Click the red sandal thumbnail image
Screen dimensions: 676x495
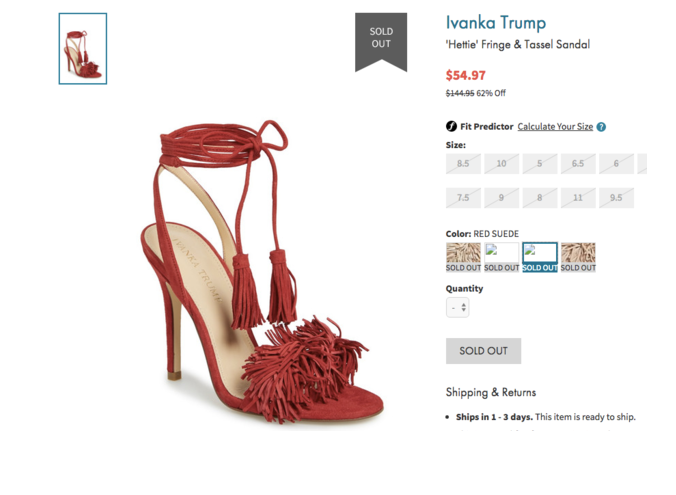83,49
